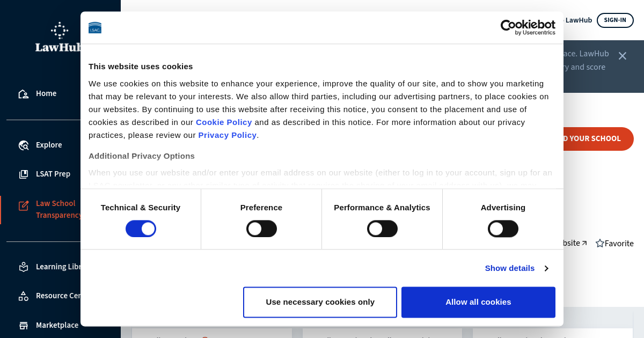Click the LSAC logo in cookie dialog
644x338 pixels.
tap(95, 27)
